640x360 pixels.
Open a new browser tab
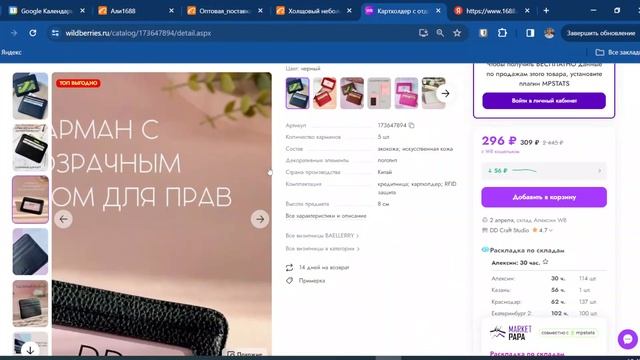pos(546,11)
